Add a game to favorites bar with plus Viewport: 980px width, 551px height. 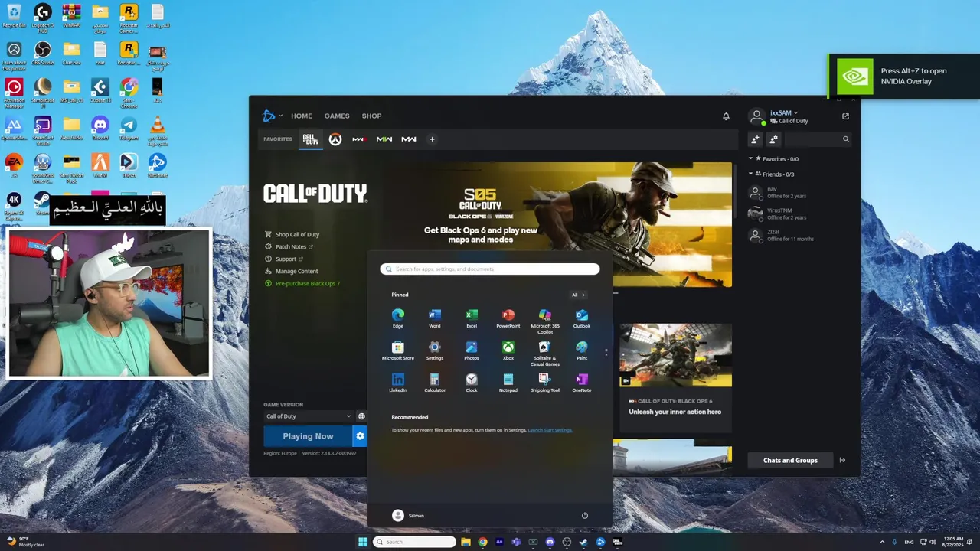click(x=432, y=139)
